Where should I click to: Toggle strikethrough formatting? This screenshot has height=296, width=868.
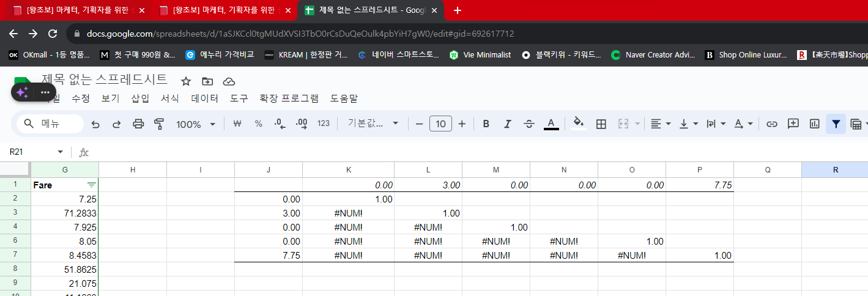pos(529,124)
